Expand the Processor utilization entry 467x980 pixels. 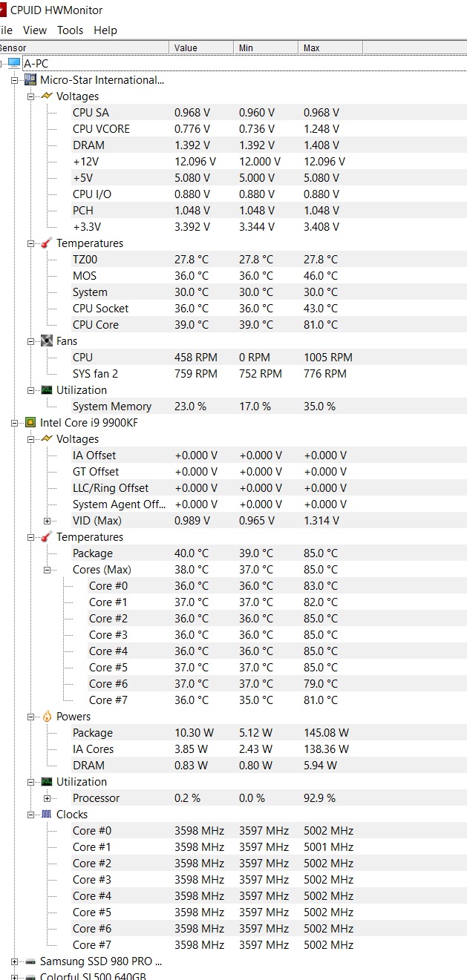[x=48, y=798]
